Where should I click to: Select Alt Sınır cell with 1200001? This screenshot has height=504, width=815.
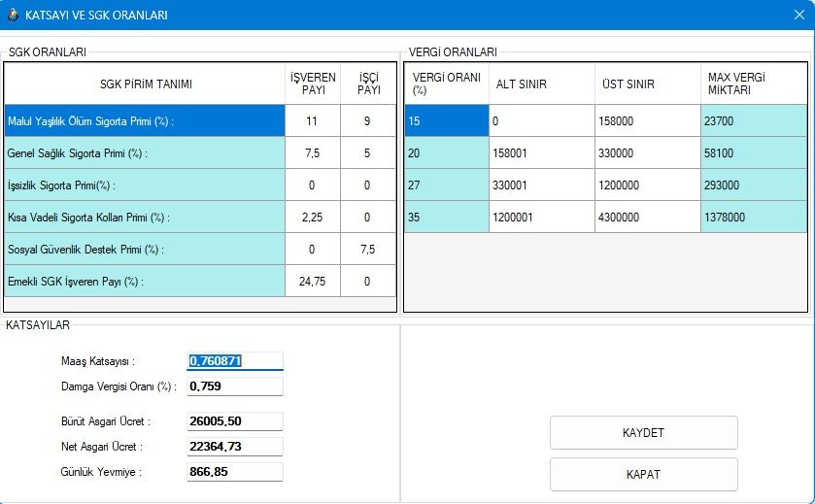tap(541, 218)
